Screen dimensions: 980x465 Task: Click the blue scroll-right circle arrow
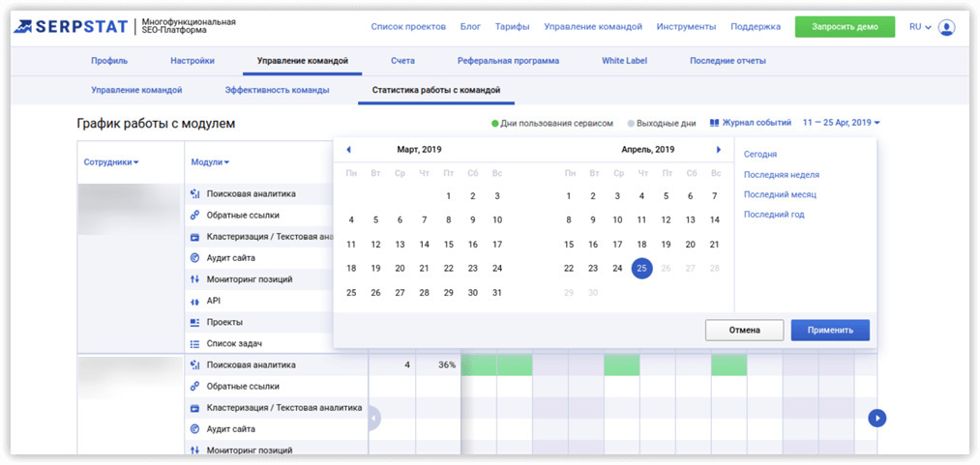(876, 418)
